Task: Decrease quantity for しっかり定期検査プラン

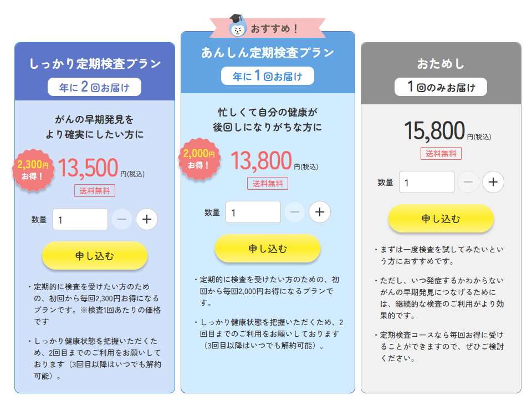Action: 122,219
